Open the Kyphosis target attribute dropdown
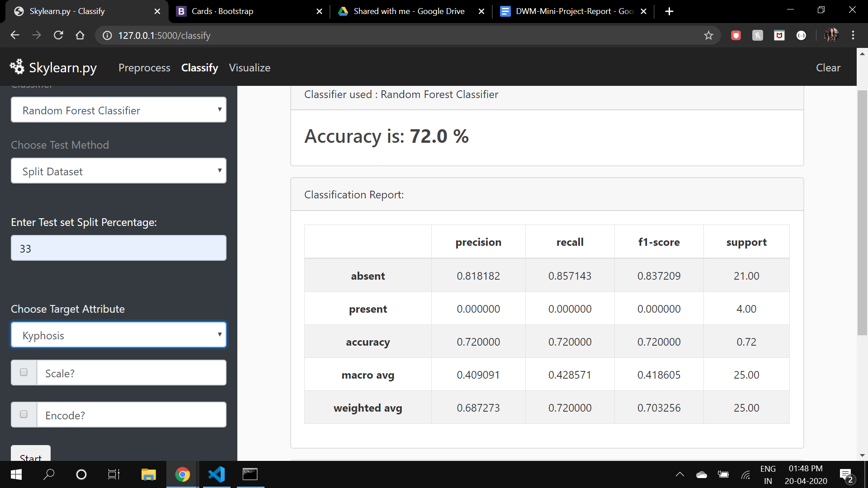 point(118,335)
